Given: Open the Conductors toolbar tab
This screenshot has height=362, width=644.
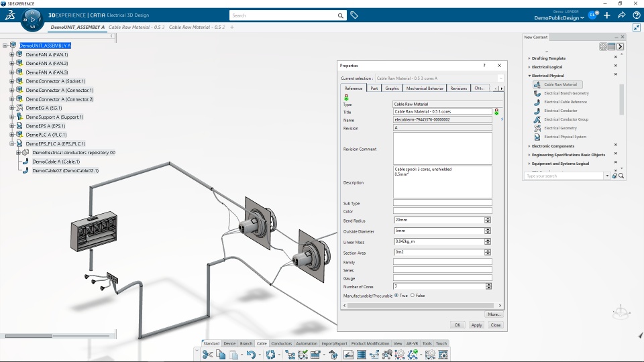Looking at the screenshot, I should [x=281, y=343].
